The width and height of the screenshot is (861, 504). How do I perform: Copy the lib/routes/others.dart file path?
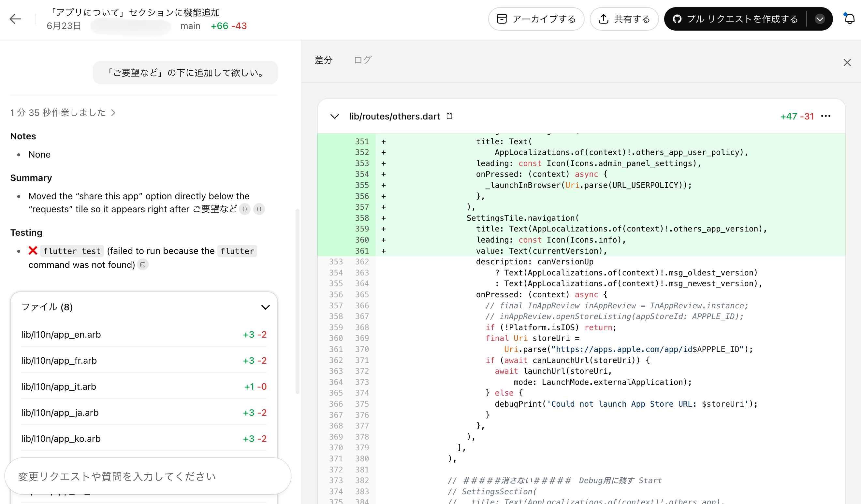click(x=449, y=116)
